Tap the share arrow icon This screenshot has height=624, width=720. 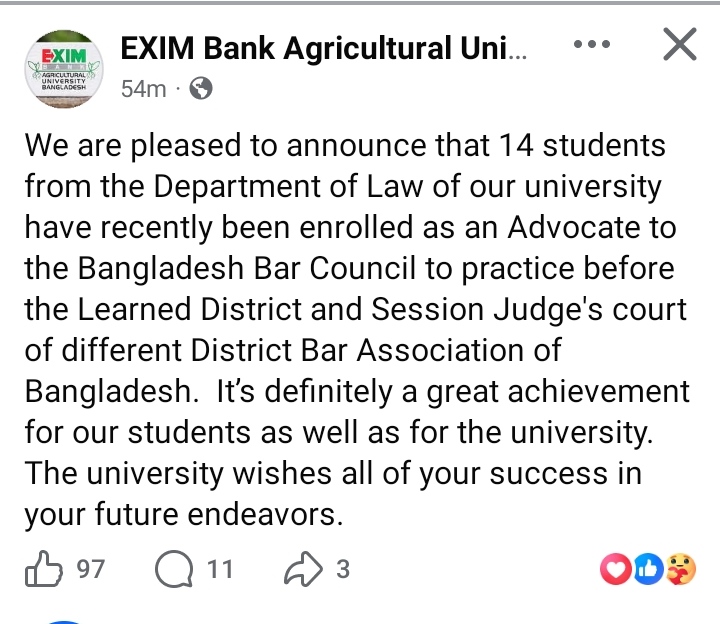(301, 569)
